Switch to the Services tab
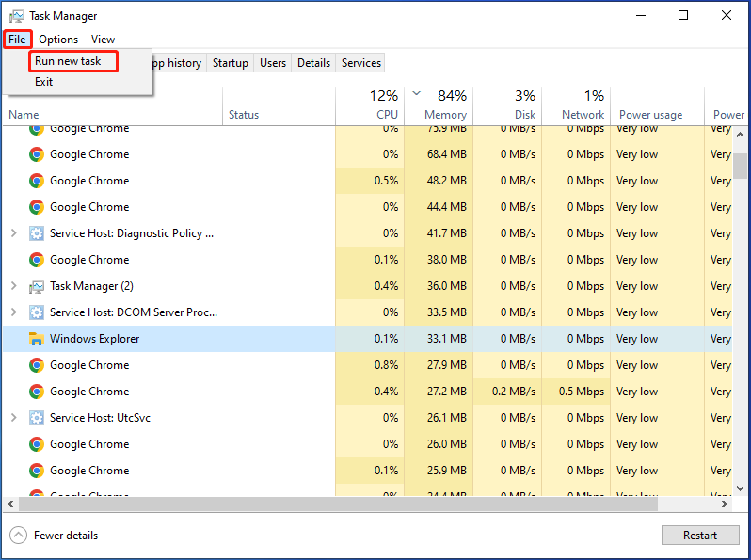This screenshot has height=560, width=751. pyautogui.click(x=361, y=63)
